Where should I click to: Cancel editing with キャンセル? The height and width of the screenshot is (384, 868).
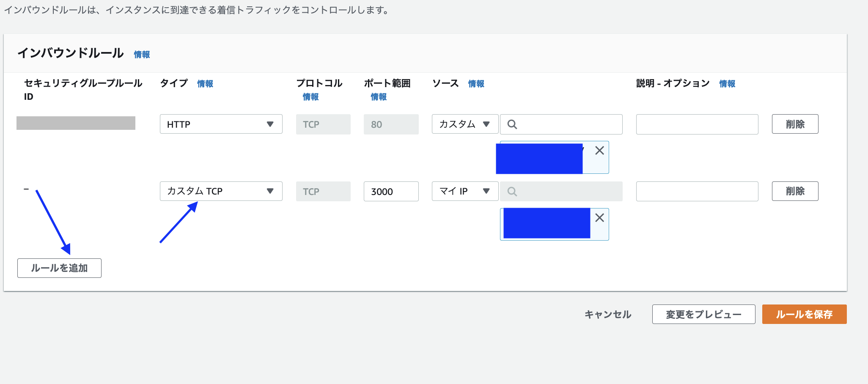608,314
